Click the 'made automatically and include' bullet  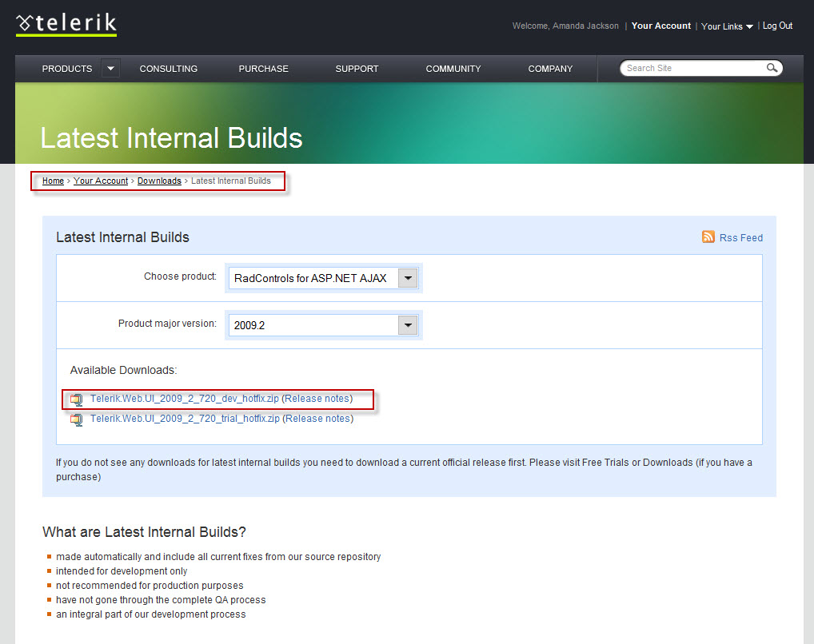(218, 557)
